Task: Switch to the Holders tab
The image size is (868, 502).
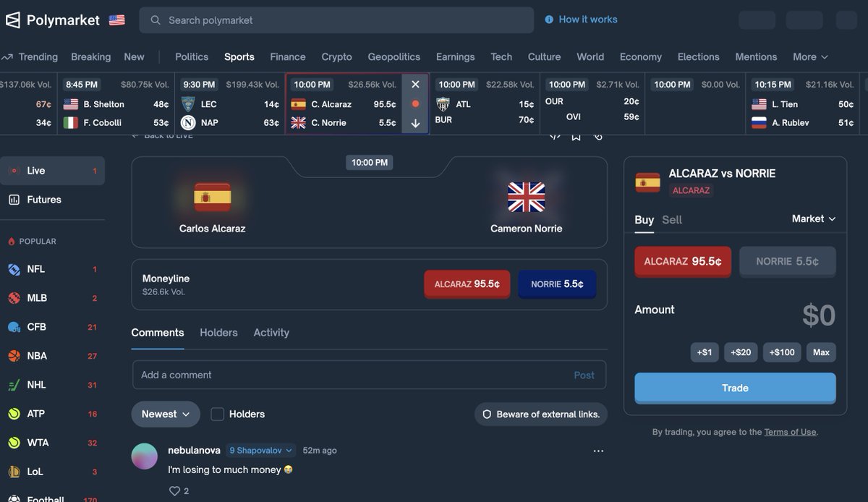Action: 218,333
